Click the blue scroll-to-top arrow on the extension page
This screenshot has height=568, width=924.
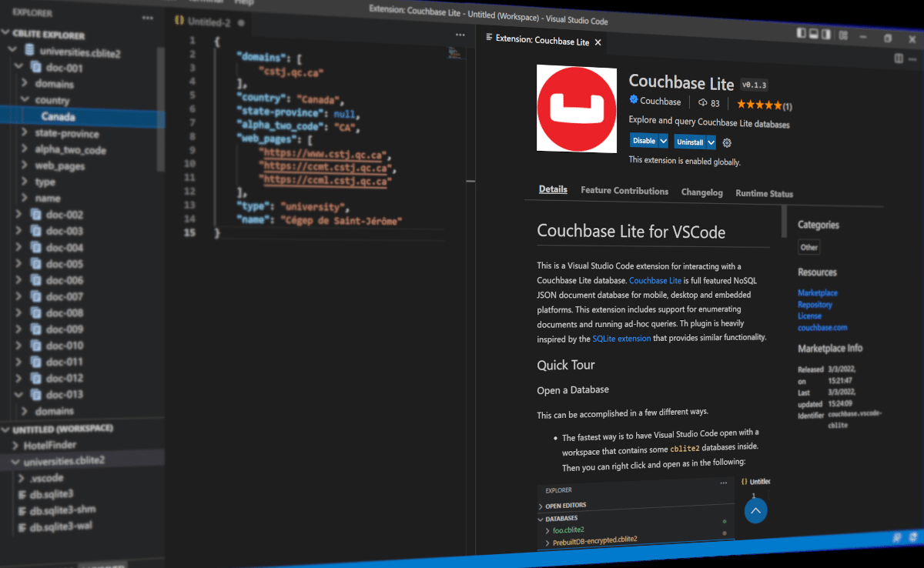(755, 510)
